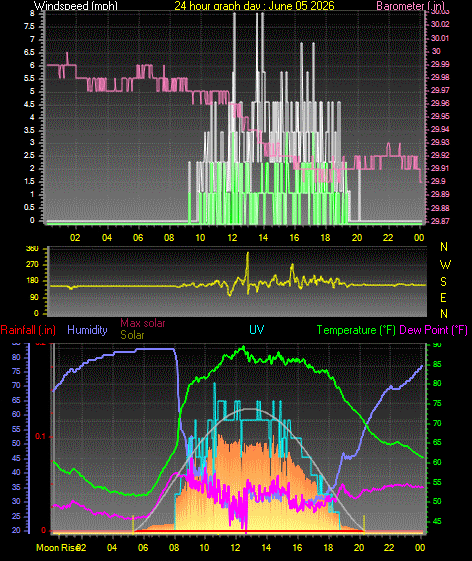
Task: Click '29.93' on the barometer axis
Action: pos(440,142)
